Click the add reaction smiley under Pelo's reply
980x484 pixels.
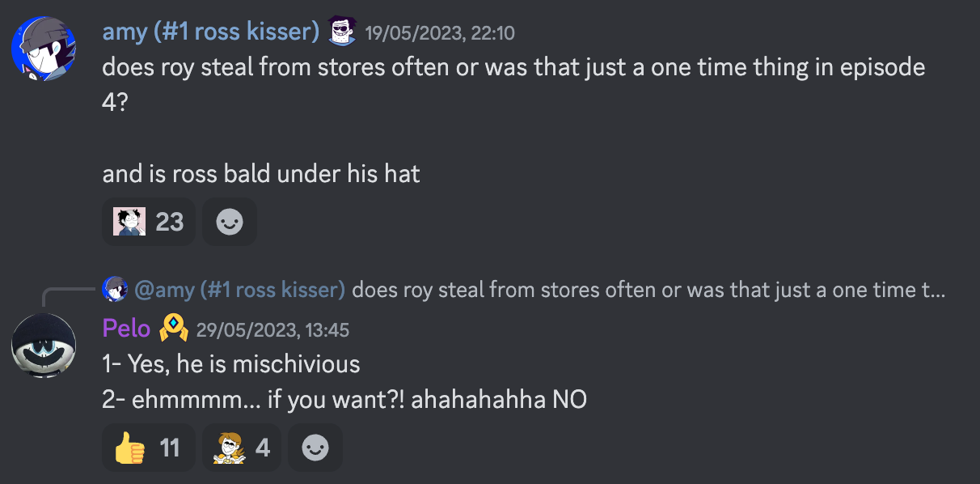click(x=315, y=448)
